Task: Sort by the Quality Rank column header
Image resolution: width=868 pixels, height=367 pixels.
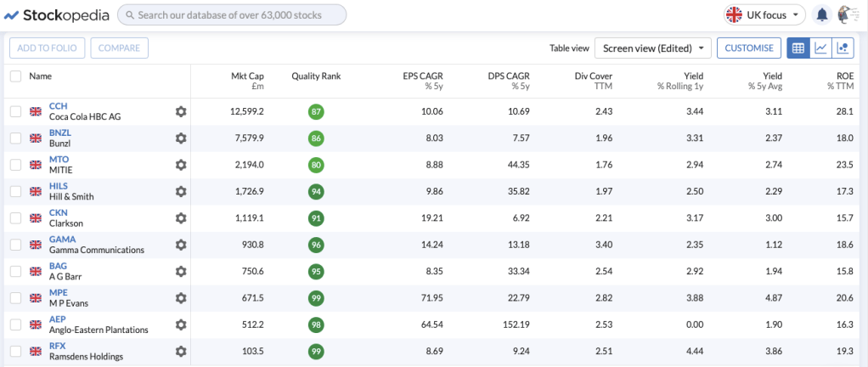Action: tap(316, 76)
